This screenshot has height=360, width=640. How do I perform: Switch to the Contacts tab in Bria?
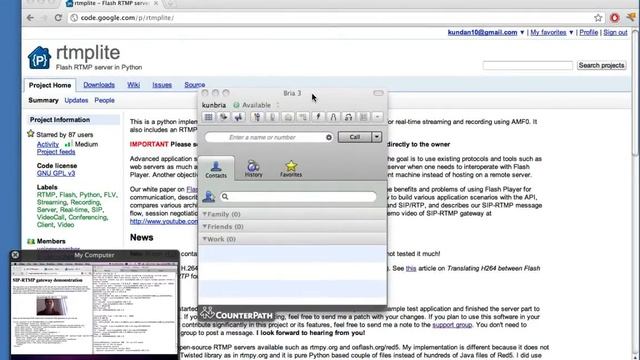coord(216,169)
